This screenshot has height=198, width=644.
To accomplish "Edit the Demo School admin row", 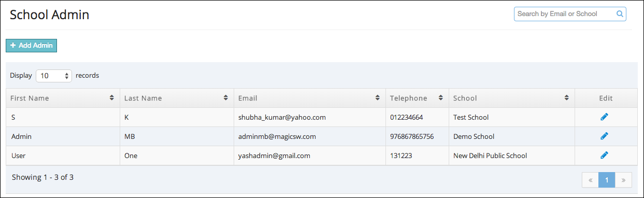I will pos(604,136).
